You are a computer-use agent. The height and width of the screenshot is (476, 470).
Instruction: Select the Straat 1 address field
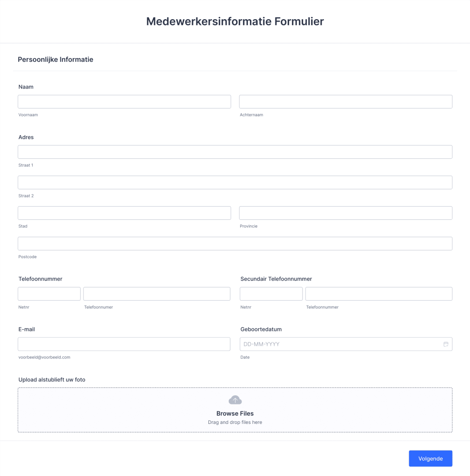pos(235,152)
